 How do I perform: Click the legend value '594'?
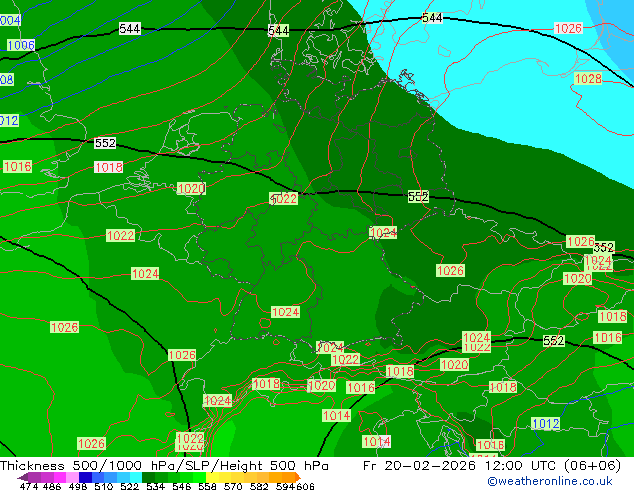click(285, 486)
